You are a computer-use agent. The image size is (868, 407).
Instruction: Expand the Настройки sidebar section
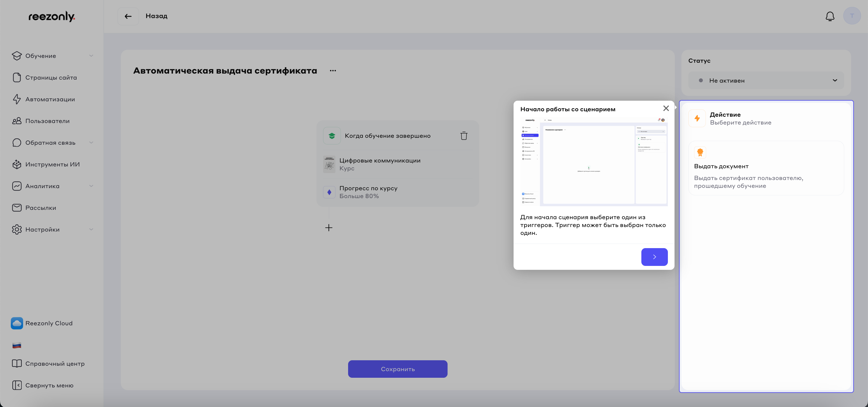click(52, 229)
